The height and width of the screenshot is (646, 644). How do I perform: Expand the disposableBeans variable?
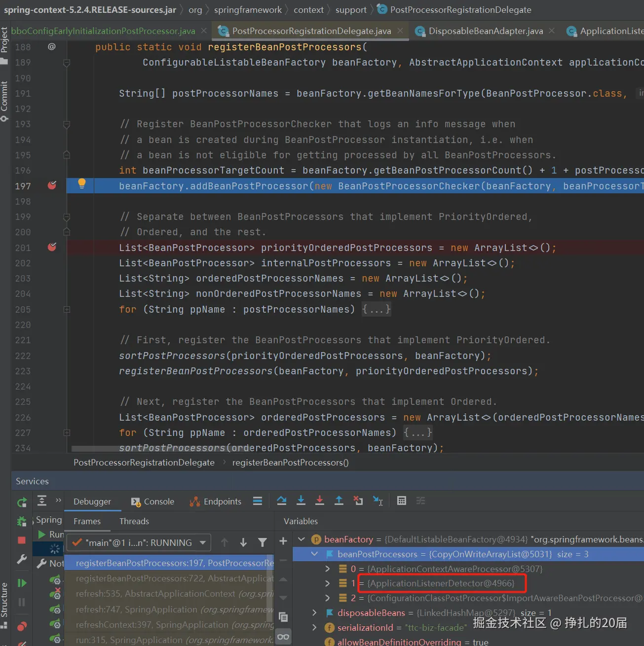[314, 612]
